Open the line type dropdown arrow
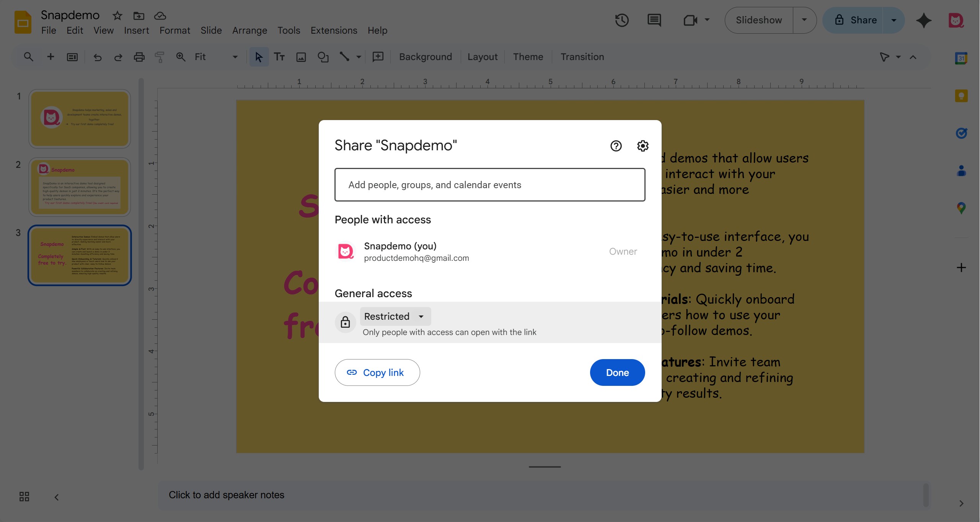Screen dimensions: 980x522 [x=359, y=57]
